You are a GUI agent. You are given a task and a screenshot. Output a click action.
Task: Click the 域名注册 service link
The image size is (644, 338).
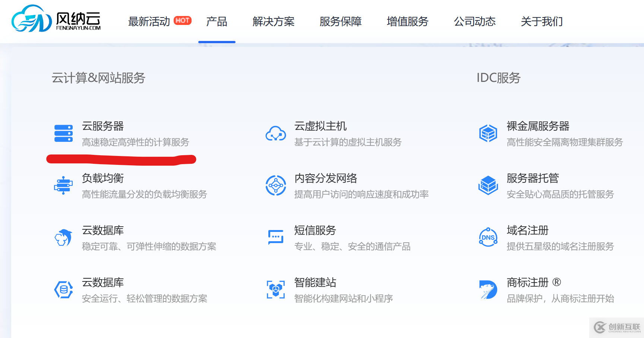click(x=527, y=230)
